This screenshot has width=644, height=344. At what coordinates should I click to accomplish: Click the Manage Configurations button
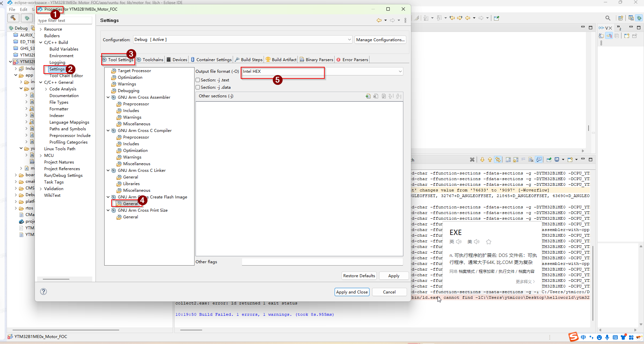tap(380, 40)
